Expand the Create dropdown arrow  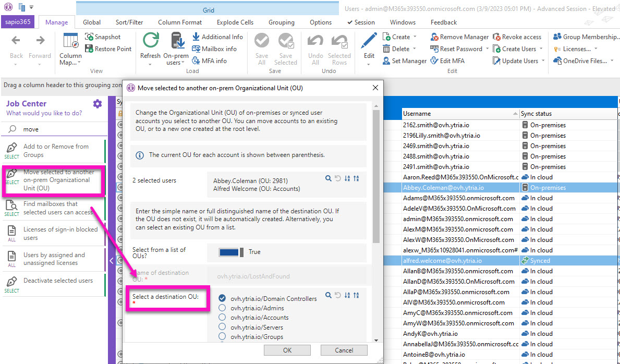pyautogui.click(x=415, y=37)
